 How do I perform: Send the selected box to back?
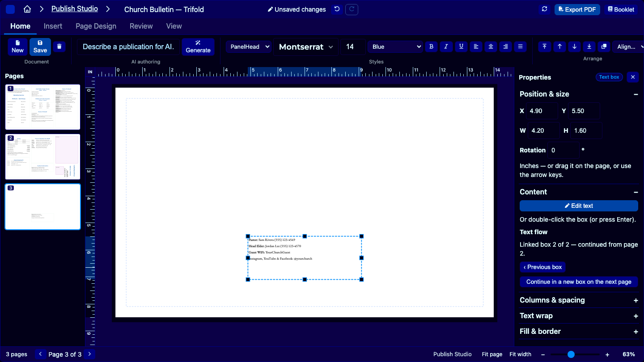coord(589,46)
